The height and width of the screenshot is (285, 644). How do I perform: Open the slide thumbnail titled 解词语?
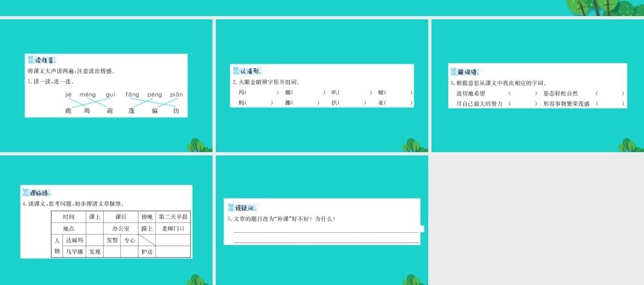tap(538, 86)
